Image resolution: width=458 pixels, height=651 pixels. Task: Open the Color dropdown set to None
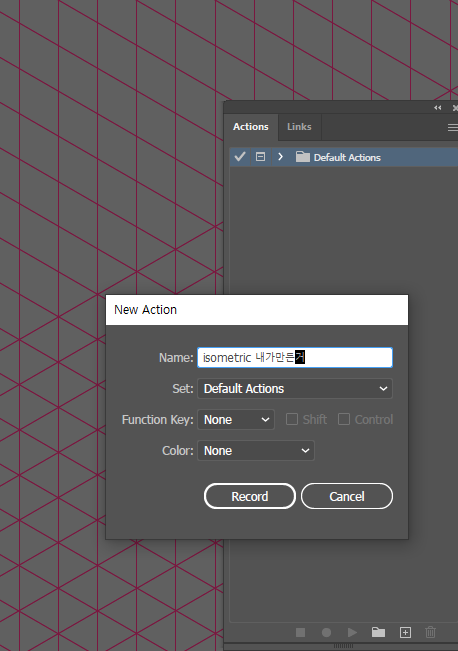pos(256,451)
